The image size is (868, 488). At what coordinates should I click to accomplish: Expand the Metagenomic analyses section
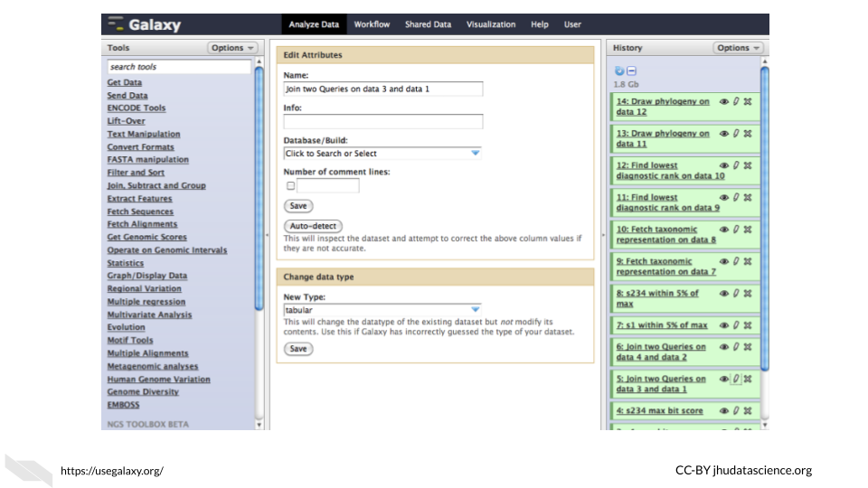(152, 366)
